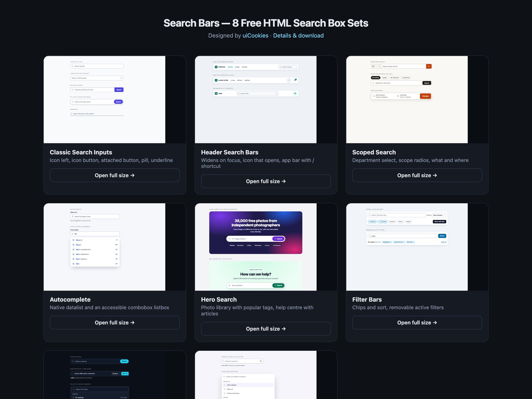Open the 'Most relevant' sort dropdown

click(x=439, y=215)
